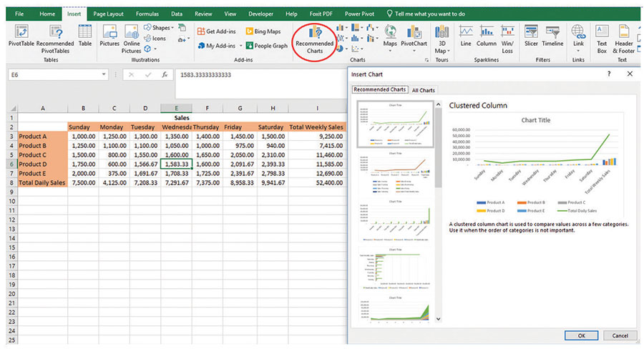The image size is (644, 349).
Task: Open the File tab
Action: point(19,14)
